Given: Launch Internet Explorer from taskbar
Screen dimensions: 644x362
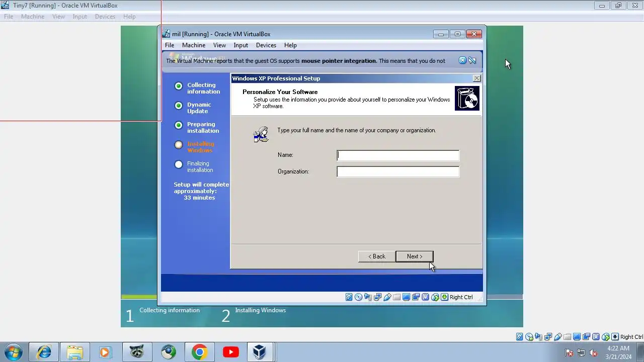Looking at the screenshot, I should [44, 352].
